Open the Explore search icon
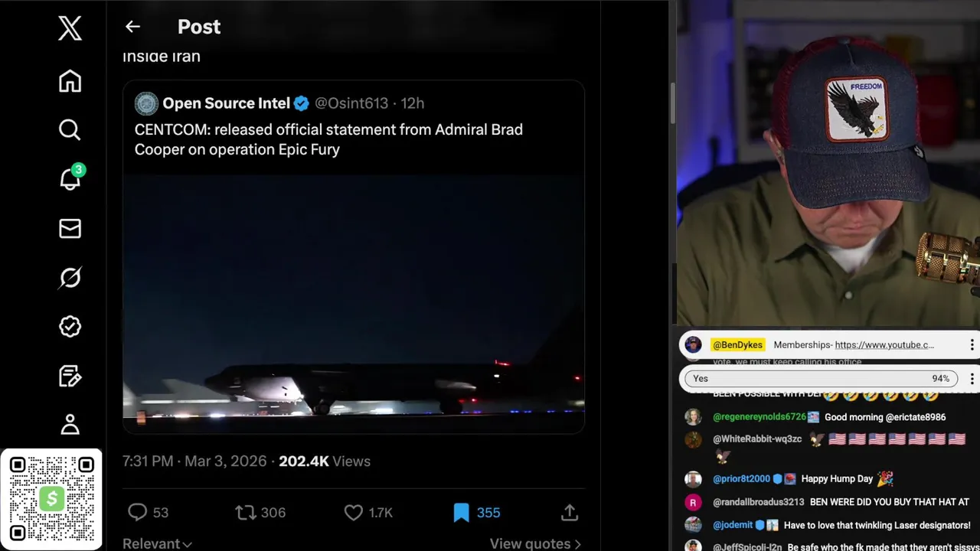 [70, 130]
